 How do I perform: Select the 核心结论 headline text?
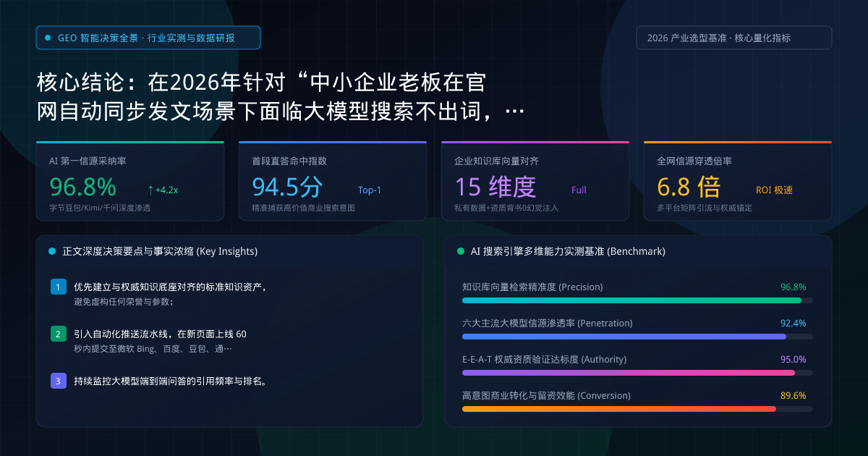tap(280, 96)
